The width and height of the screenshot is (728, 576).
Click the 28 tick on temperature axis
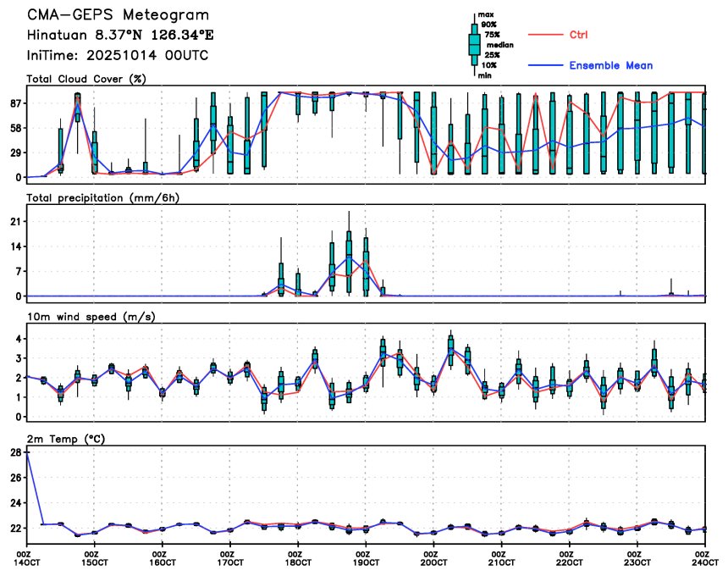click(x=15, y=453)
